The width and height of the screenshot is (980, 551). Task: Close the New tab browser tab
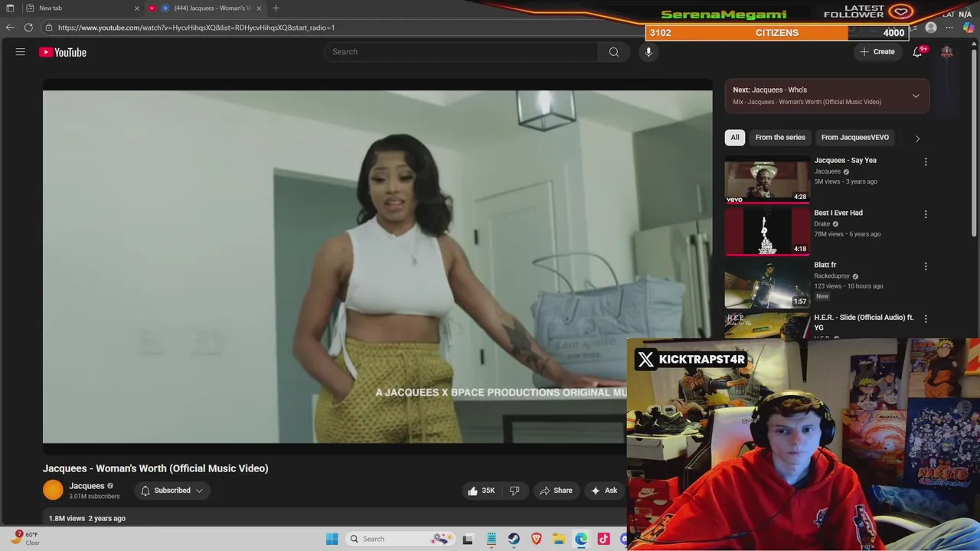(x=137, y=8)
